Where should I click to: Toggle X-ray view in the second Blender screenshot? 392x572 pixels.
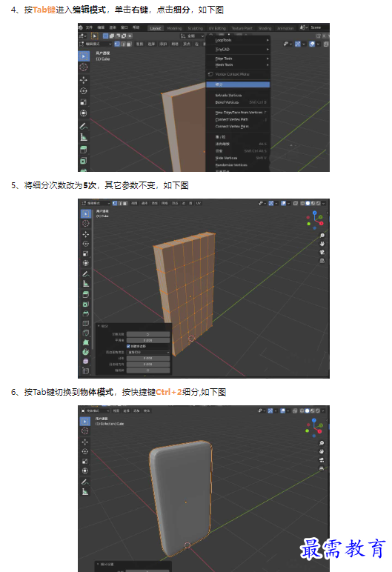[x=296, y=203]
